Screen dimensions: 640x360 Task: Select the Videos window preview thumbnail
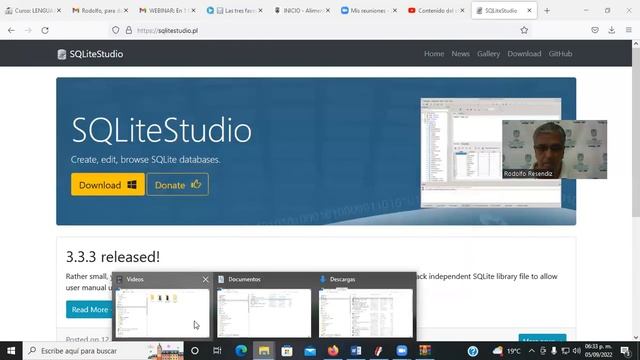point(162,313)
